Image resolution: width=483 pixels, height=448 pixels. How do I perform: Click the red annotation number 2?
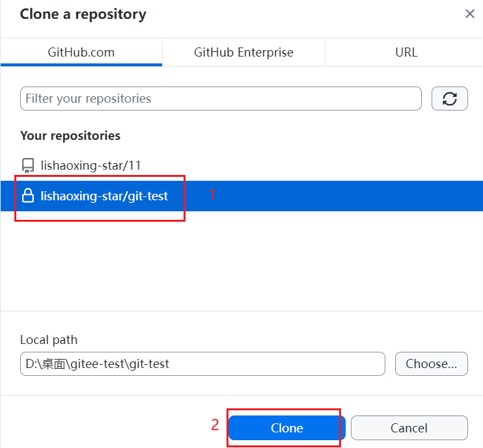tap(215, 425)
